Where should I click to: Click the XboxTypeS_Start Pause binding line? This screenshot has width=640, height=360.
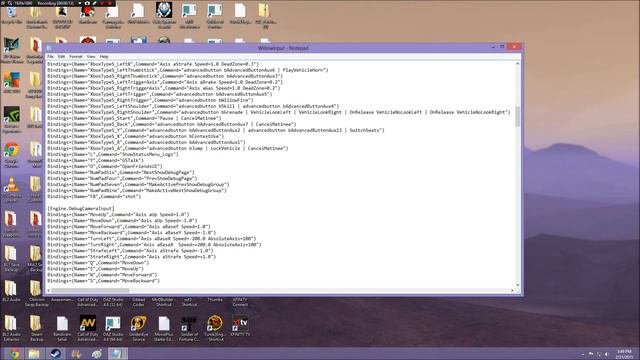(134, 118)
